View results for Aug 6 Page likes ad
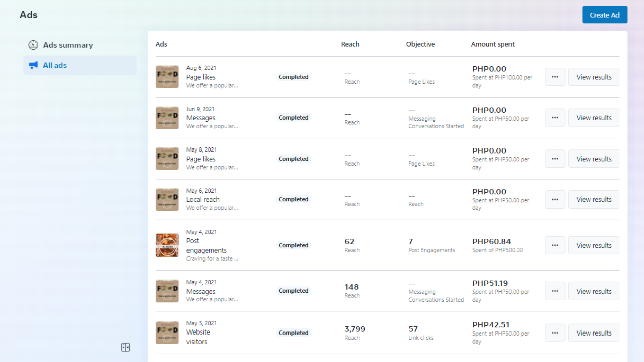Image resolution: width=644 pixels, height=362 pixels. click(594, 77)
